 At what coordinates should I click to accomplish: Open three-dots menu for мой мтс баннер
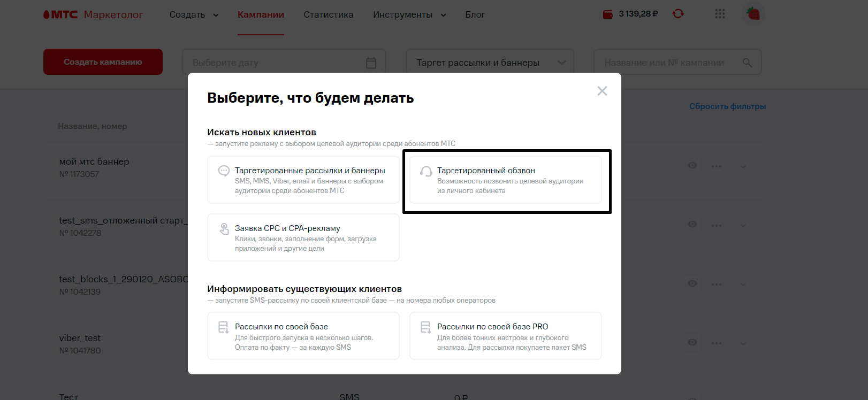tap(717, 166)
